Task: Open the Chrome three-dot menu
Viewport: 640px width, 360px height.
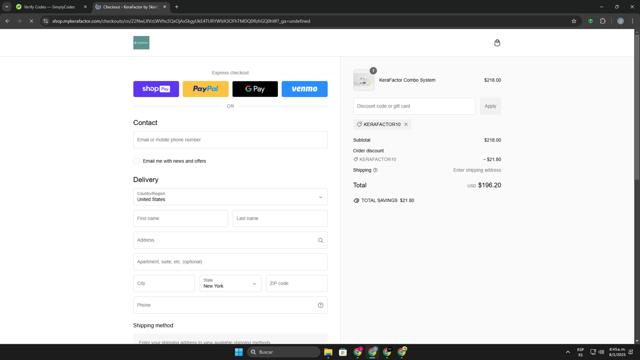Action: [633, 21]
